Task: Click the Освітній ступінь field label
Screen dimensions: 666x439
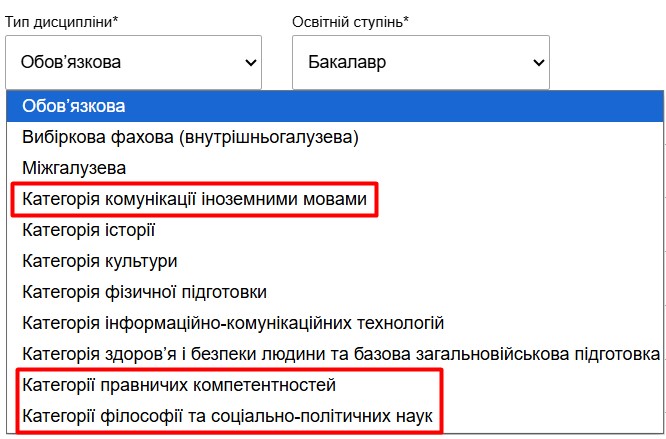Action: click(350, 21)
